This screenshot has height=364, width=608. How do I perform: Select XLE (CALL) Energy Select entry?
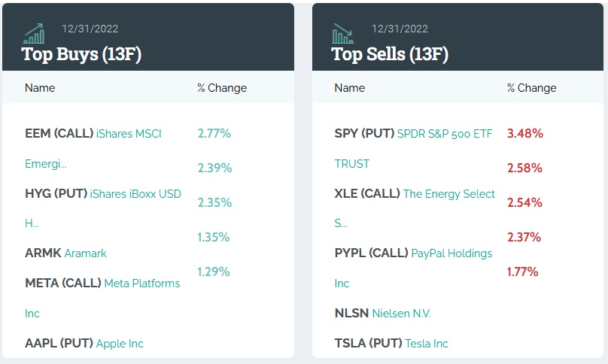pos(415,194)
